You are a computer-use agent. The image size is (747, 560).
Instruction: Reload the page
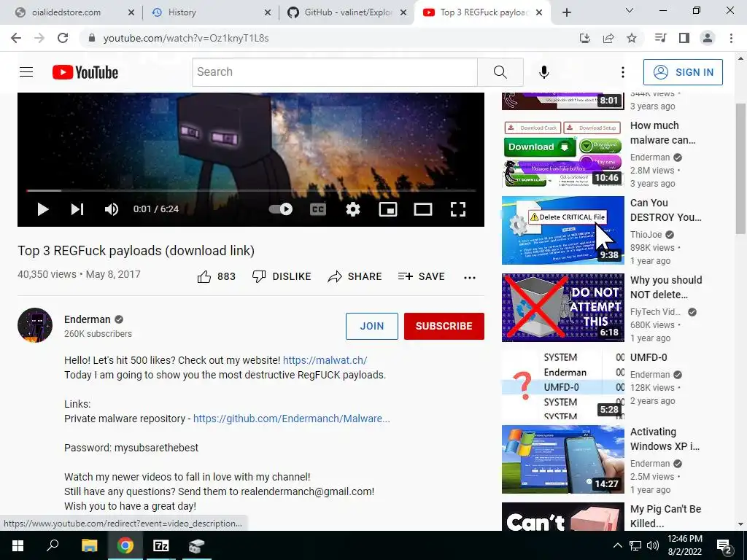tap(63, 38)
